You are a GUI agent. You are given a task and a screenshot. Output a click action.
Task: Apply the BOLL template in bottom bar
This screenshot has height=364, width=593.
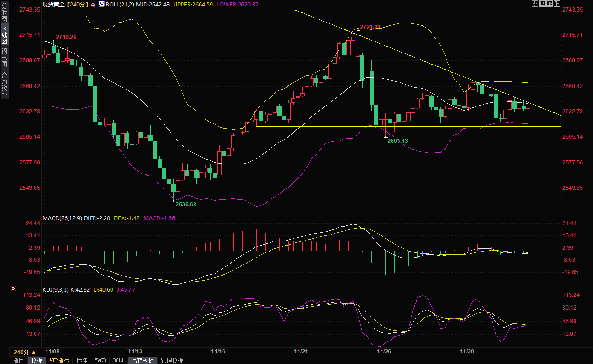tap(118, 360)
